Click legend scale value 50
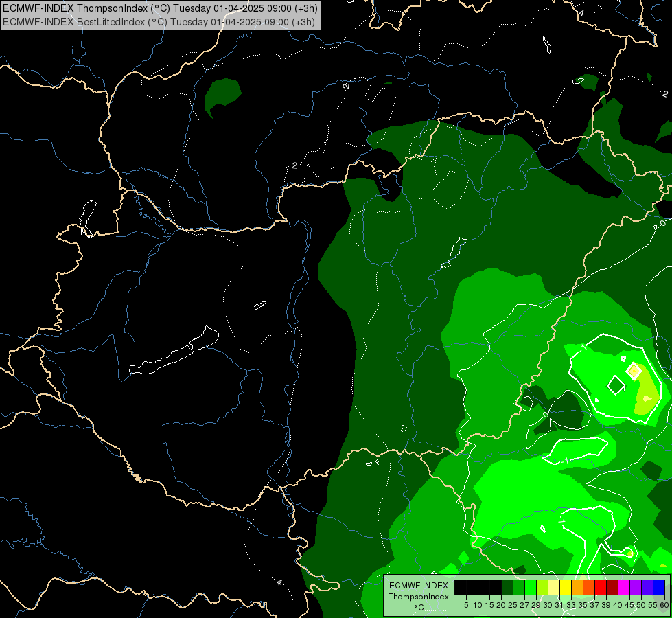The width and height of the screenshot is (672, 618). tap(641, 605)
